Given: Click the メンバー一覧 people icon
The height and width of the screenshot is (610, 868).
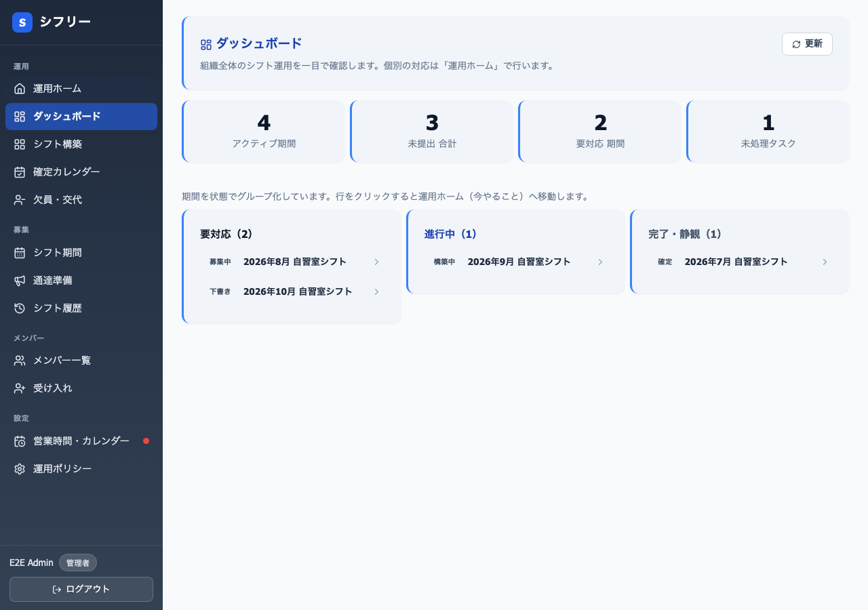Looking at the screenshot, I should [x=20, y=361].
